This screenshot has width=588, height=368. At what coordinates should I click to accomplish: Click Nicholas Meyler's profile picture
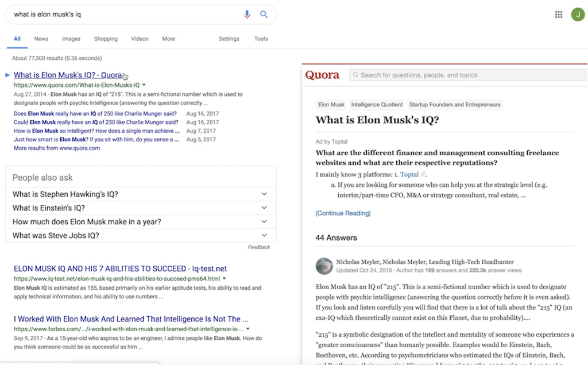click(x=324, y=266)
